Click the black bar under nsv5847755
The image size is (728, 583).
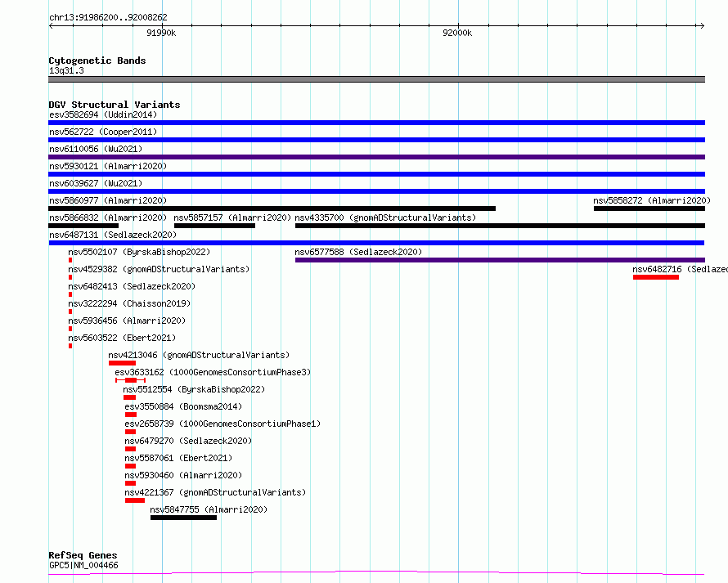183,518
